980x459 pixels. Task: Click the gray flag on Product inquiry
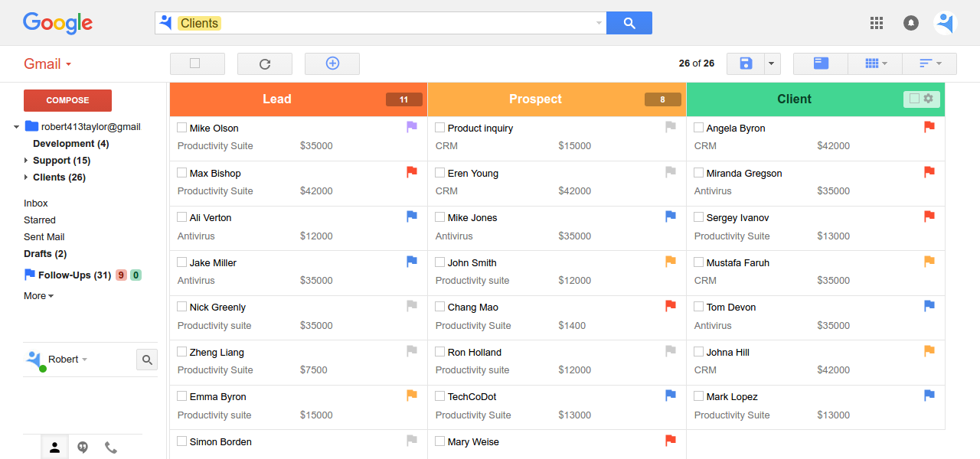click(671, 127)
